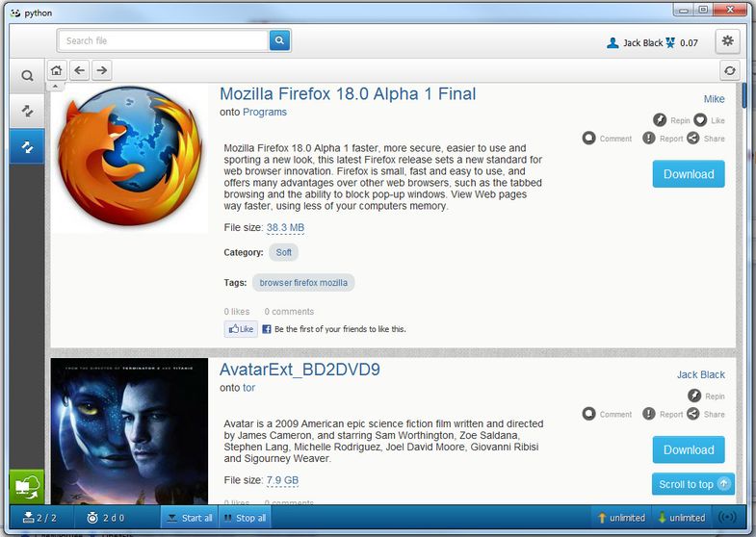The height and width of the screenshot is (537, 756).
Task: Comment on the Firefox post
Action: (607, 139)
